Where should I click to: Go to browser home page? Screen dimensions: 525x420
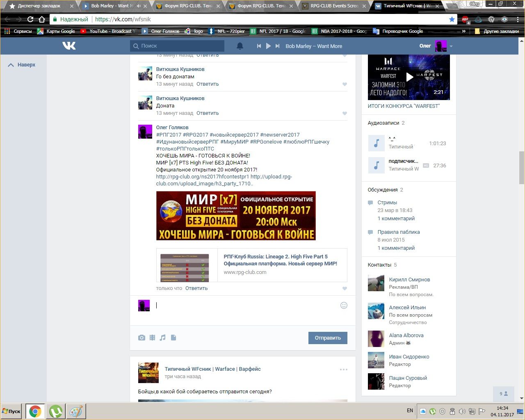[x=42, y=19]
